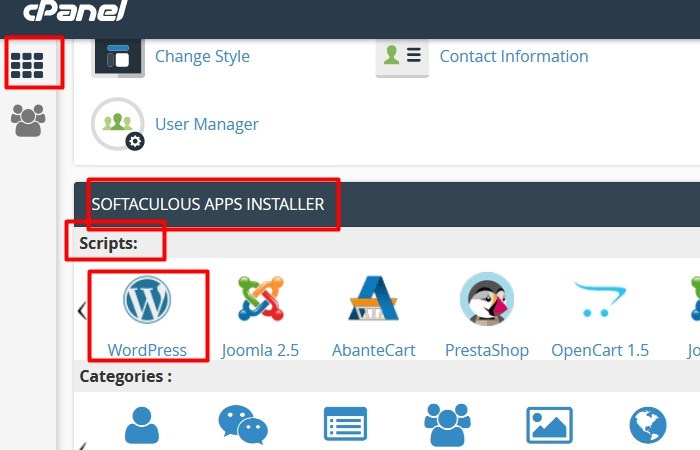Open the Contact Information link
The width and height of the screenshot is (700, 450).
click(x=514, y=57)
